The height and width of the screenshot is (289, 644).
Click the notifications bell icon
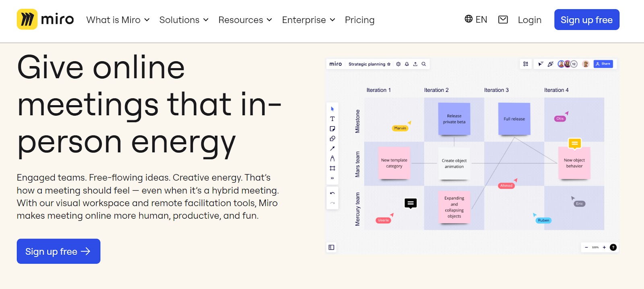pyautogui.click(x=407, y=64)
